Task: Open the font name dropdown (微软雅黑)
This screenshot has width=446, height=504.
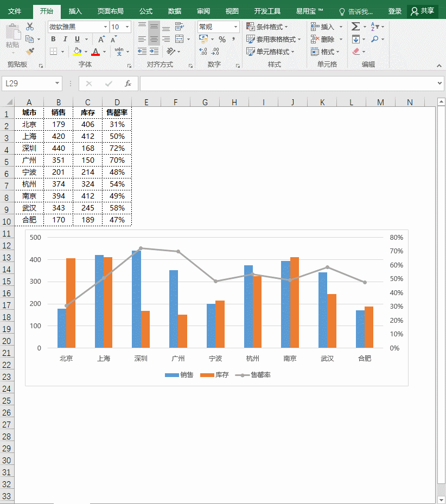Action: pyautogui.click(x=105, y=27)
